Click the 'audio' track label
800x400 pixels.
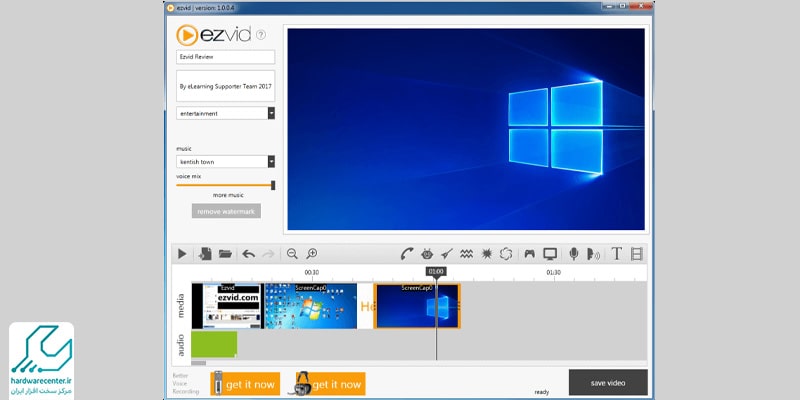click(181, 345)
